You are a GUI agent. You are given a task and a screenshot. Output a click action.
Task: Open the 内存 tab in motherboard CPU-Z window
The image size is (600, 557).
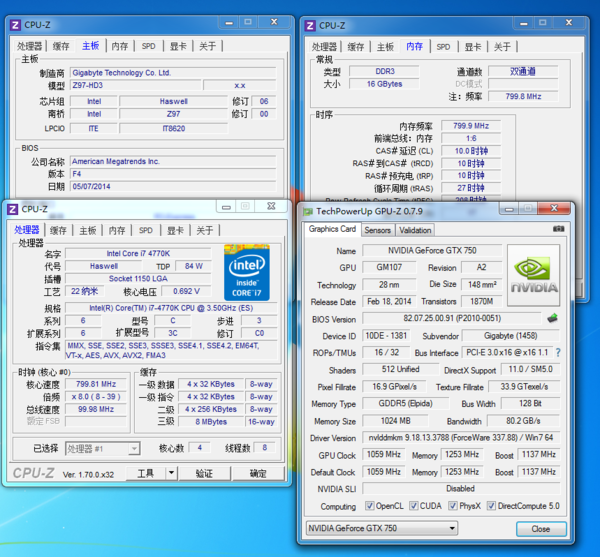pyautogui.click(x=120, y=46)
